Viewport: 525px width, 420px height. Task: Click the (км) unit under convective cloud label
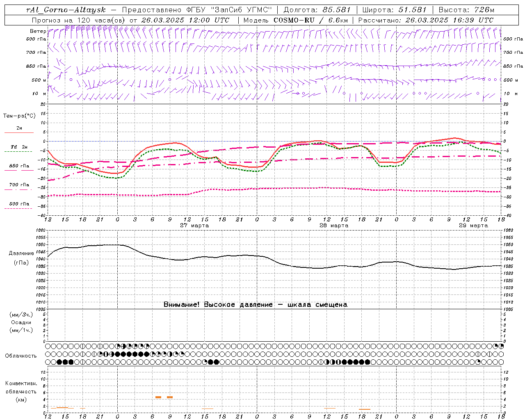tap(21, 400)
